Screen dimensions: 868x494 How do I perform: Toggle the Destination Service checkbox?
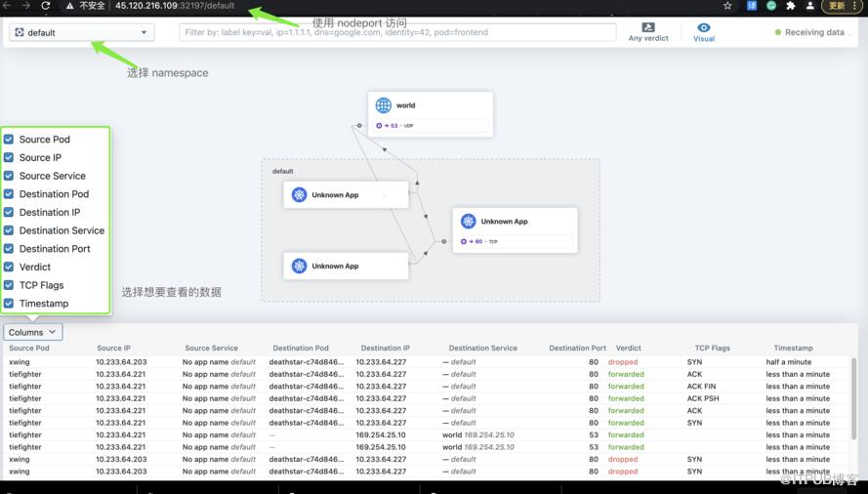click(x=9, y=230)
